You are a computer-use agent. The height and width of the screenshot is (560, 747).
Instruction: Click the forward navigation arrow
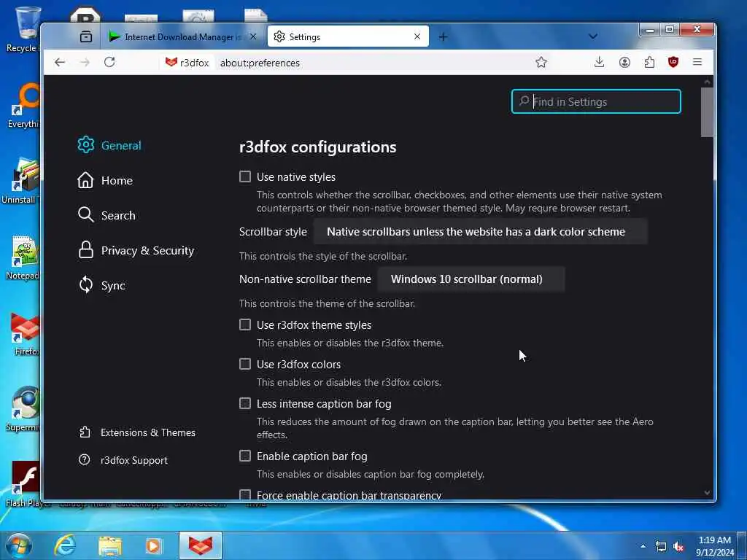click(85, 63)
